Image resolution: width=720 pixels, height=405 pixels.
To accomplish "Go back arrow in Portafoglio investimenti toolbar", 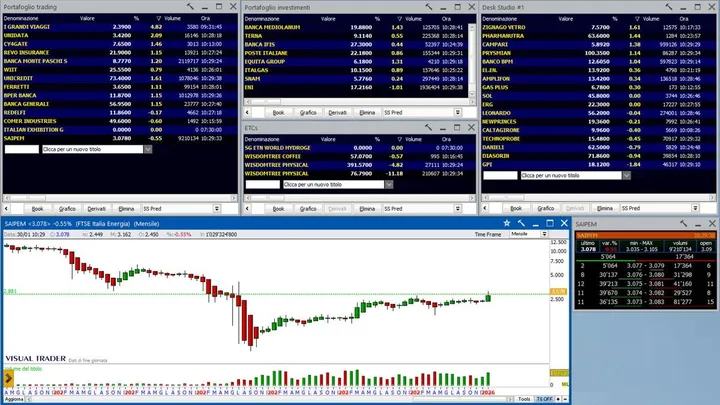I will pos(248,112).
